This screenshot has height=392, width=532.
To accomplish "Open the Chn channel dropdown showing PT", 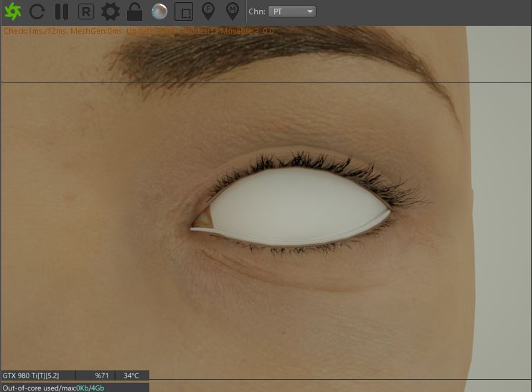I will [292, 11].
